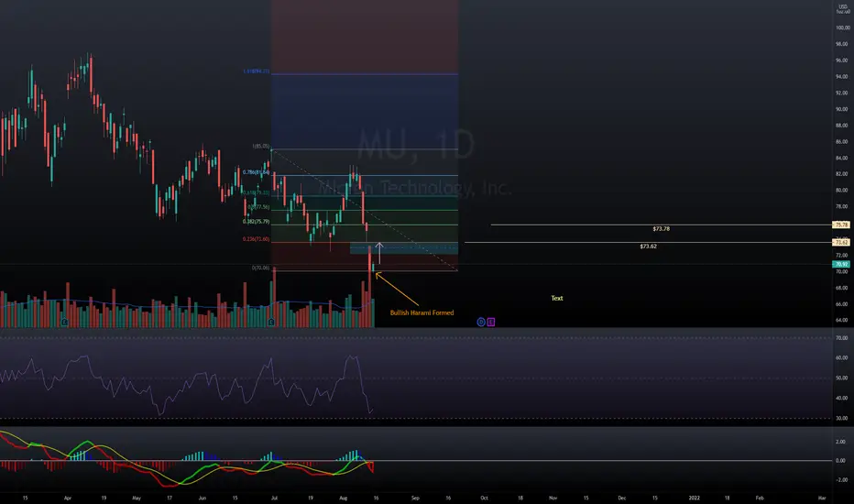The height and width of the screenshot is (504, 854).
Task: Select the orange arrow pointing at the harami candle
Action: (x=397, y=290)
